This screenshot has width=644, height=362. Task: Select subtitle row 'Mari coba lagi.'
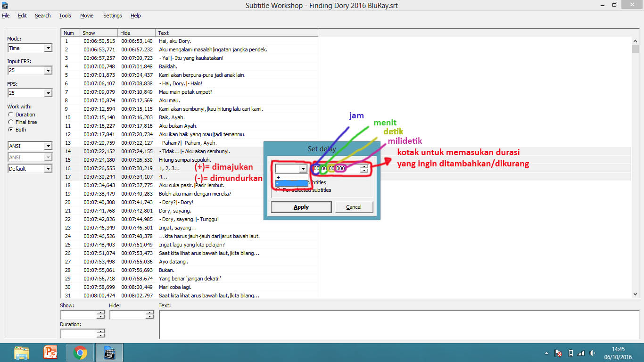pyautogui.click(x=190, y=287)
